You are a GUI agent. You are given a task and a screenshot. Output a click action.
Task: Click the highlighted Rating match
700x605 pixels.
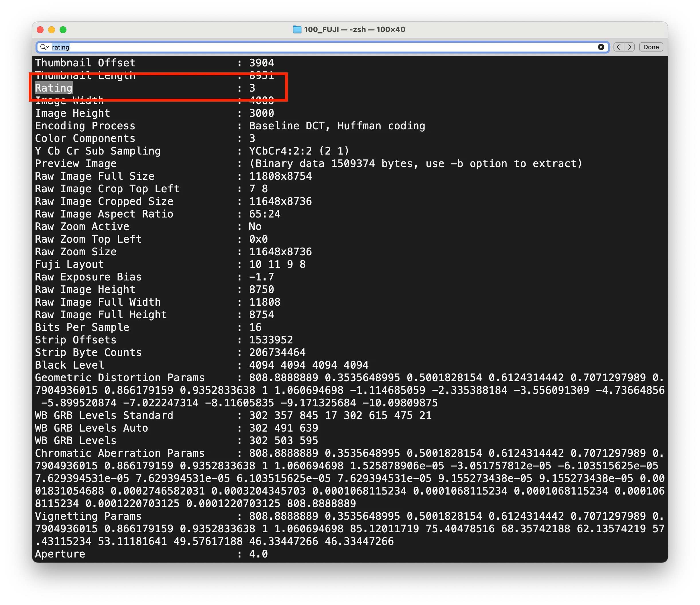tap(54, 88)
